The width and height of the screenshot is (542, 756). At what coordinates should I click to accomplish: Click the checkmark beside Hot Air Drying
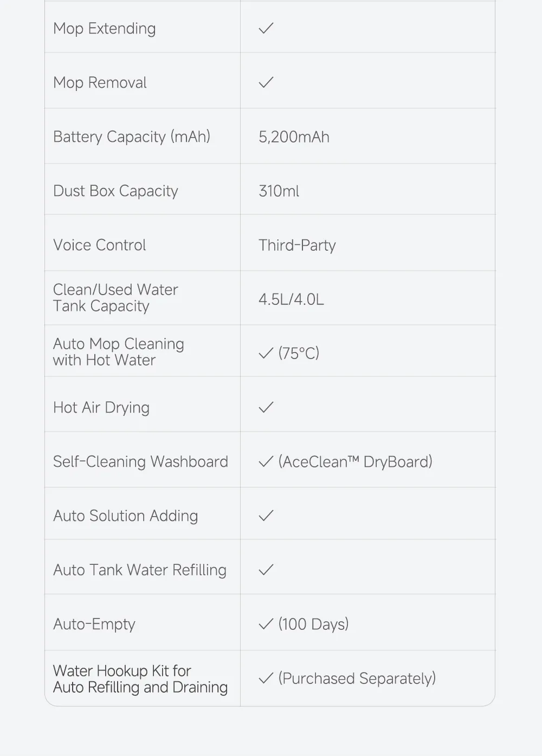point(266,407)
